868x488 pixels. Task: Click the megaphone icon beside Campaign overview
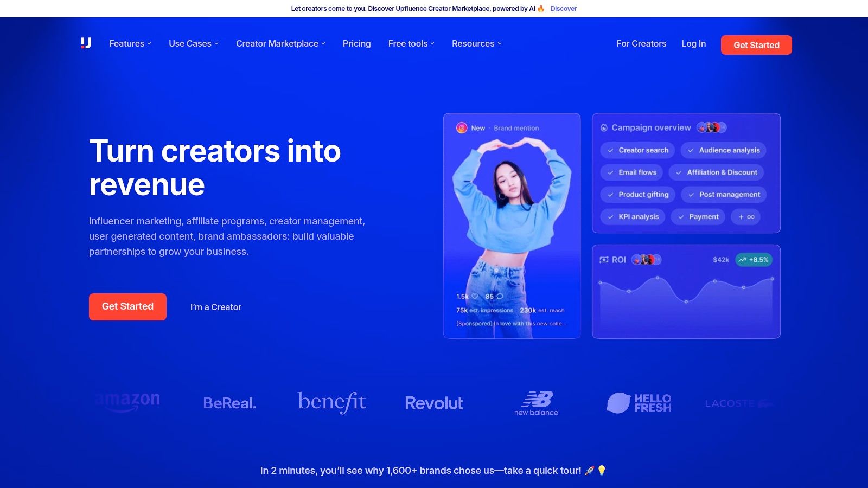pos(604,127)
